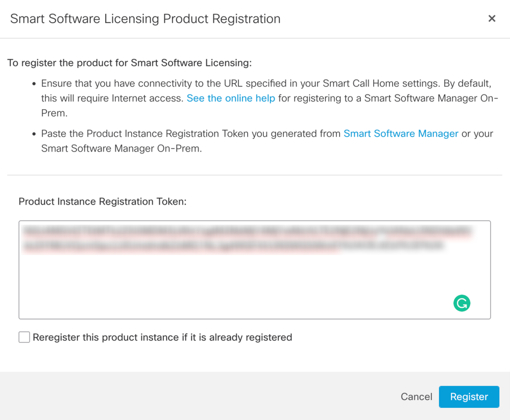Click the 'To register the product' intro sentence

[130, 63]
